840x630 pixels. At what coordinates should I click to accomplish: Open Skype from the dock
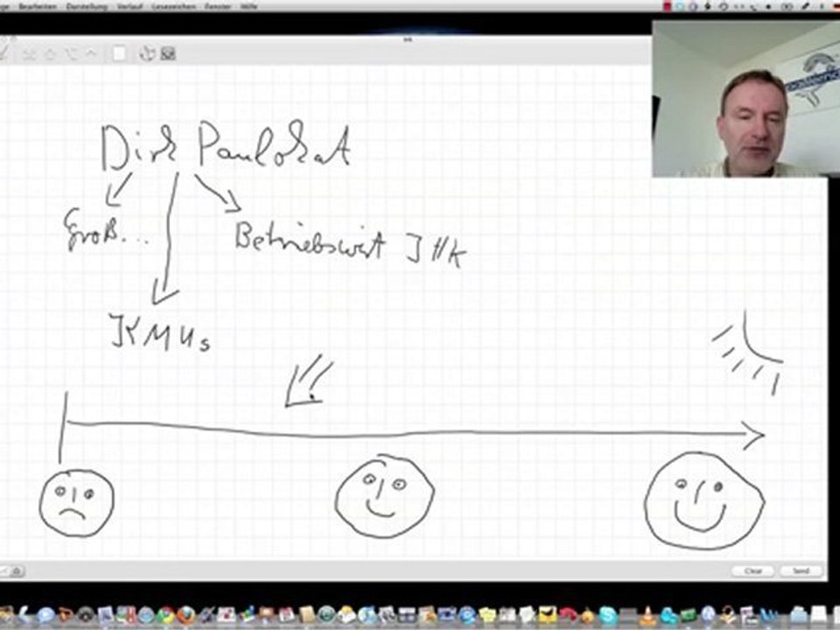(x=607, y=616)
